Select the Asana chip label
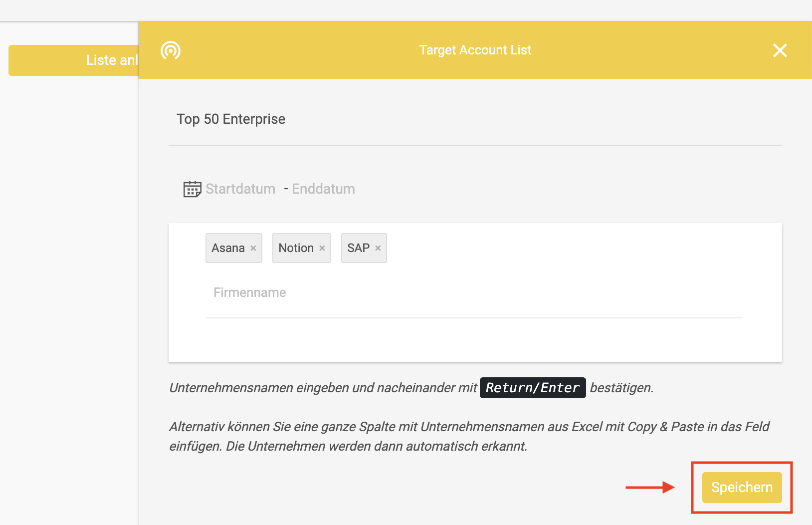The width and height of the screenshot is (812, 525). (x=228, y=248)
